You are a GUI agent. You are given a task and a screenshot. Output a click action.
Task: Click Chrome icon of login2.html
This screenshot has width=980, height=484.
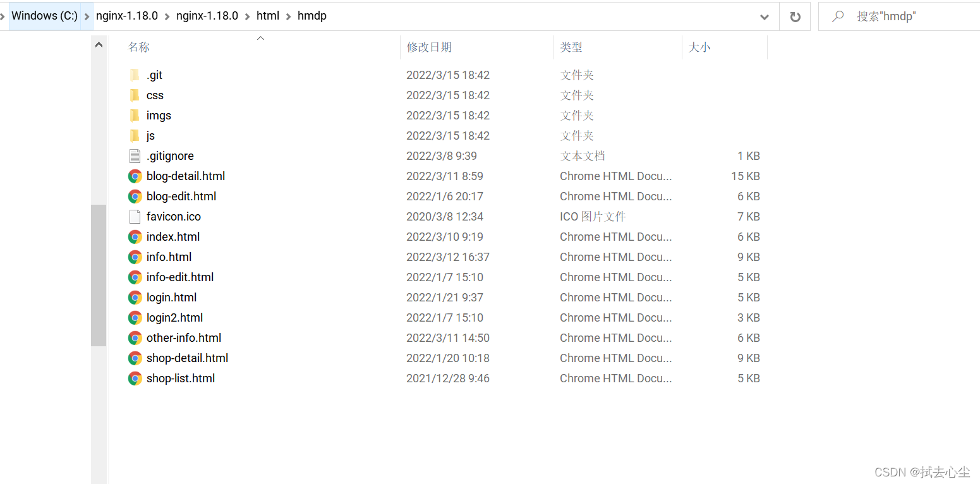point(135,318)
